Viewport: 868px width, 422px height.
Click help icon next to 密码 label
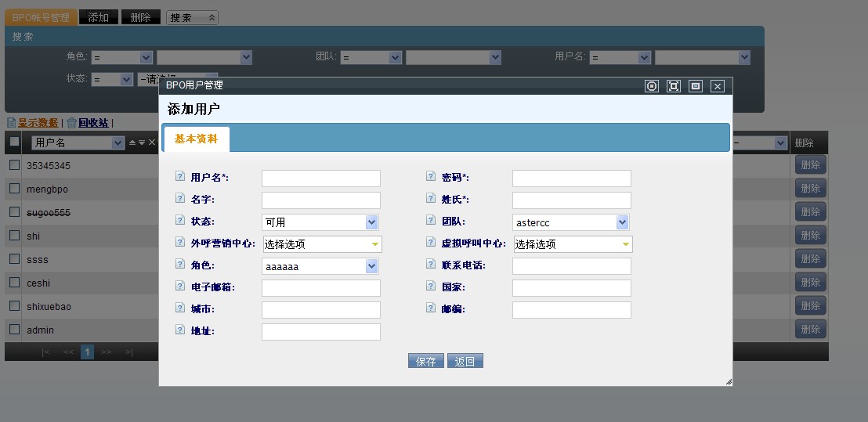[x=431, y=177]
